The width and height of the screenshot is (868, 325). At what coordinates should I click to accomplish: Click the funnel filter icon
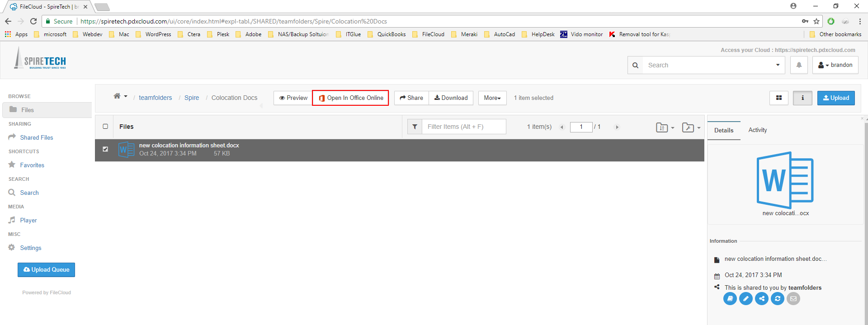click(x=415, y=127)
